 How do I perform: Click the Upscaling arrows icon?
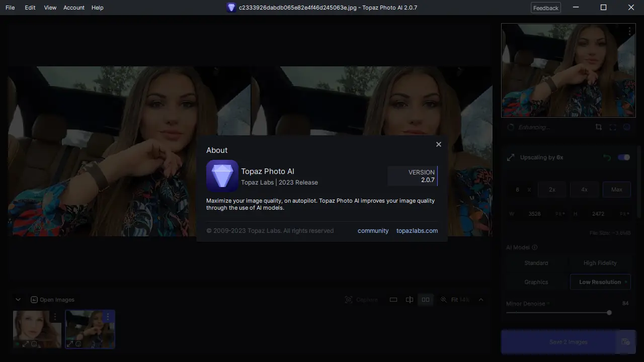click(x=511, y=157)
